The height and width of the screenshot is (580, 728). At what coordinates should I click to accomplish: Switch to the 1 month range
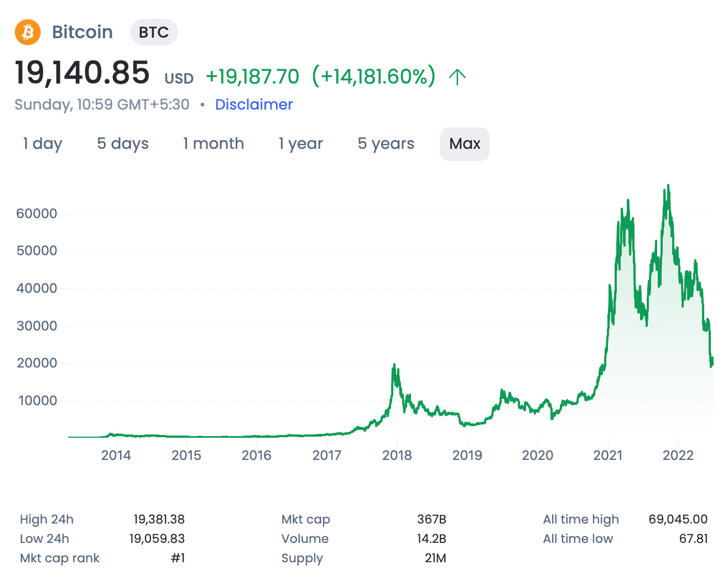pyautogui.click(x=214, y=144)
